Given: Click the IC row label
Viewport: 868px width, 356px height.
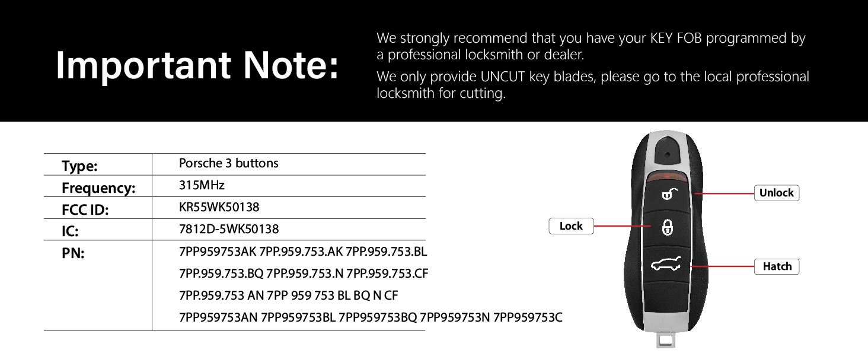Looking at the screenshot, I should click(70, 231).
